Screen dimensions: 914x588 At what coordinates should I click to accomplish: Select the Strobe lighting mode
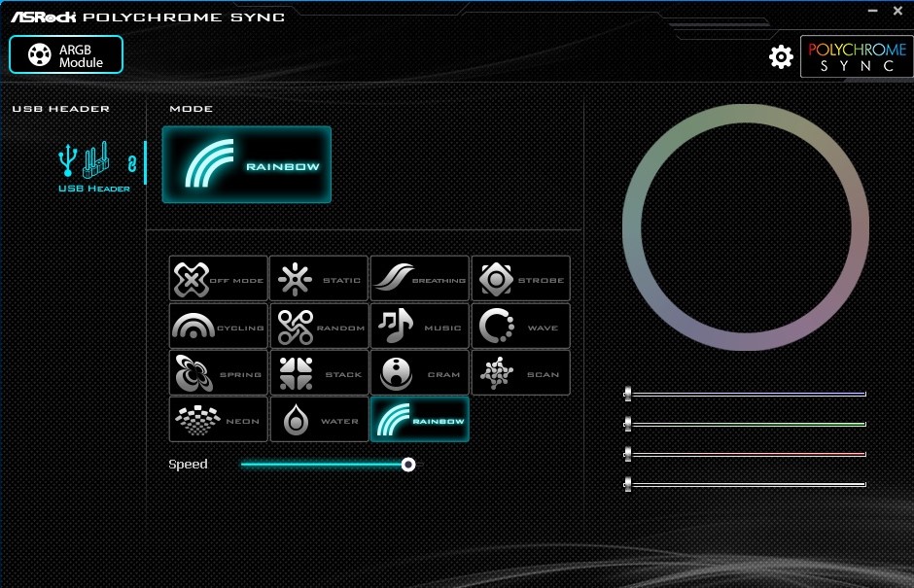click(520, 279)
